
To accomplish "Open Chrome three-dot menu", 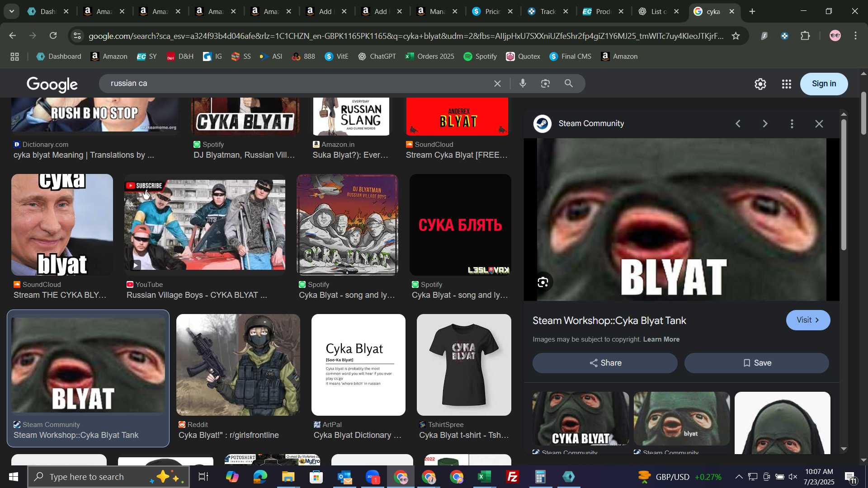I will [856, 36].
